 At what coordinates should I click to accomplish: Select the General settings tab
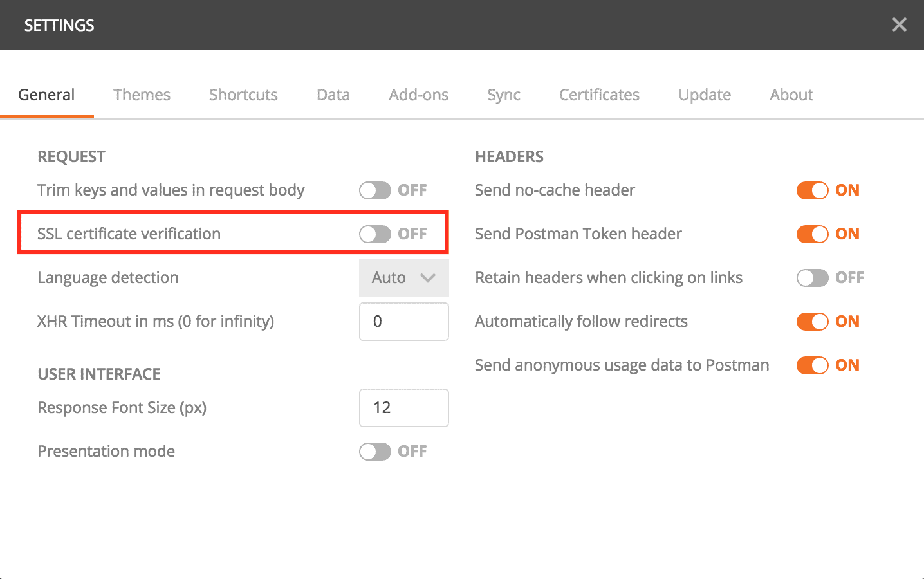click(x=46, y=95)
